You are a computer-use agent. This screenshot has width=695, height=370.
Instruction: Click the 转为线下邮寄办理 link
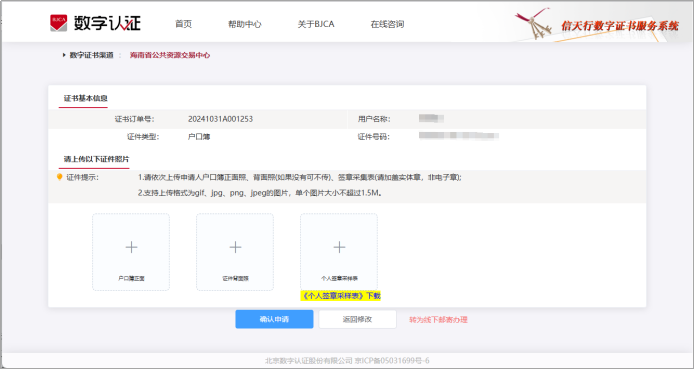[438, 319]
